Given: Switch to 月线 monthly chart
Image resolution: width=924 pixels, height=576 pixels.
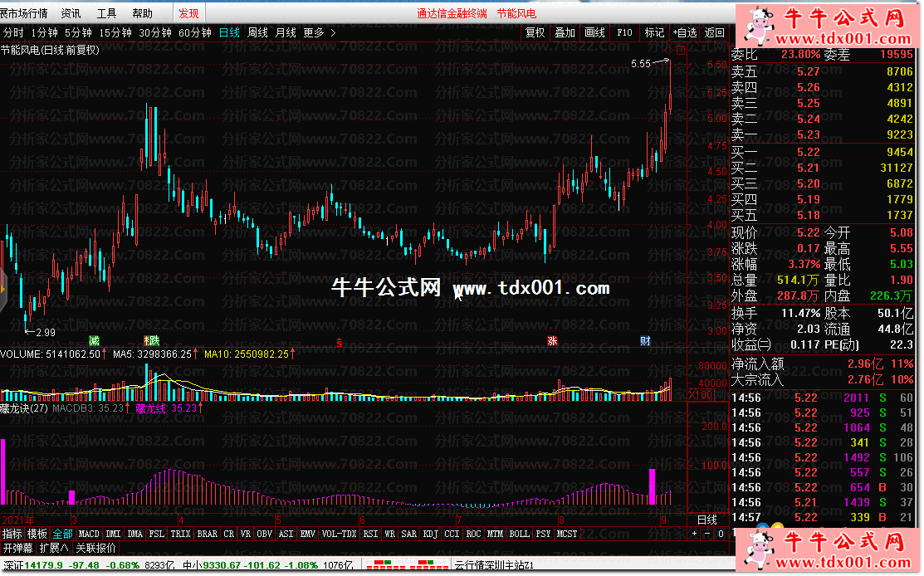Looking at the screenshot, I should coord(286,33).
